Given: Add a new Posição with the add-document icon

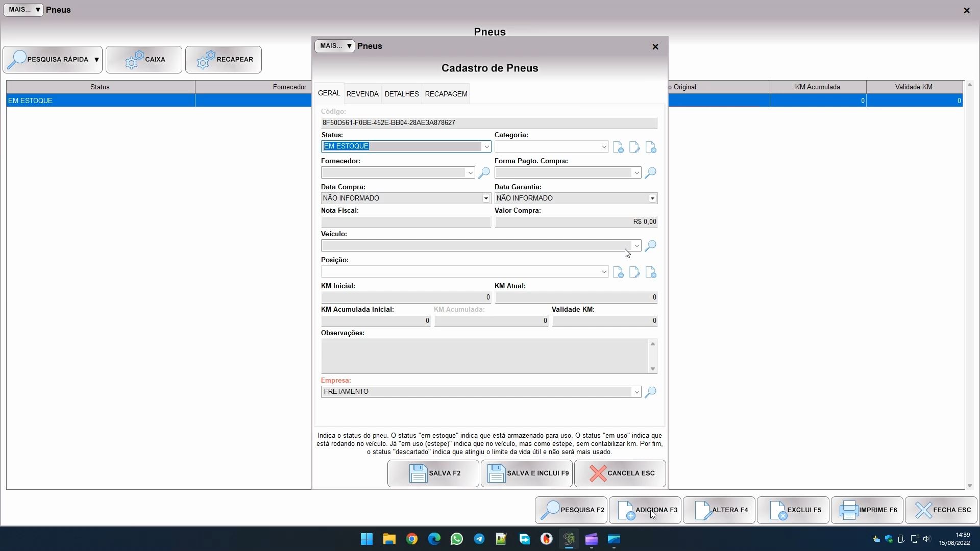Looking at the screenshot, I should click(x=618, y=272).
